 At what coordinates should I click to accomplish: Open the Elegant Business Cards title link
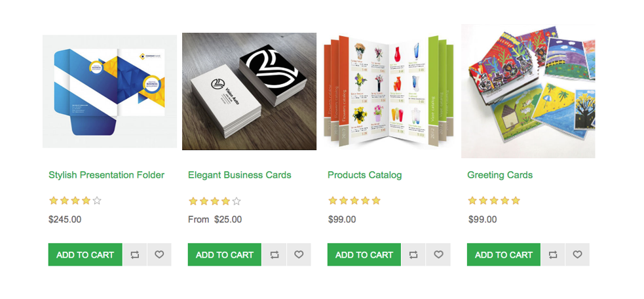pyautogui.click(x=239, y=175)
